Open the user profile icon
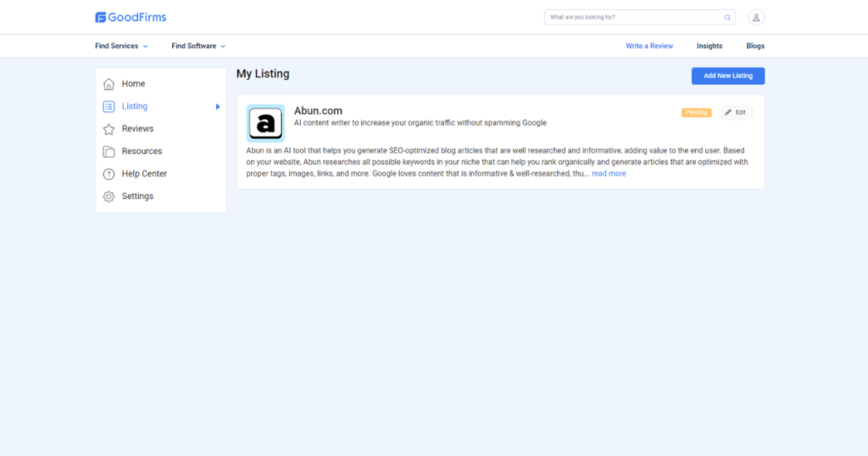The height and width of the screenshot is (456, 868). click(756, 17)
